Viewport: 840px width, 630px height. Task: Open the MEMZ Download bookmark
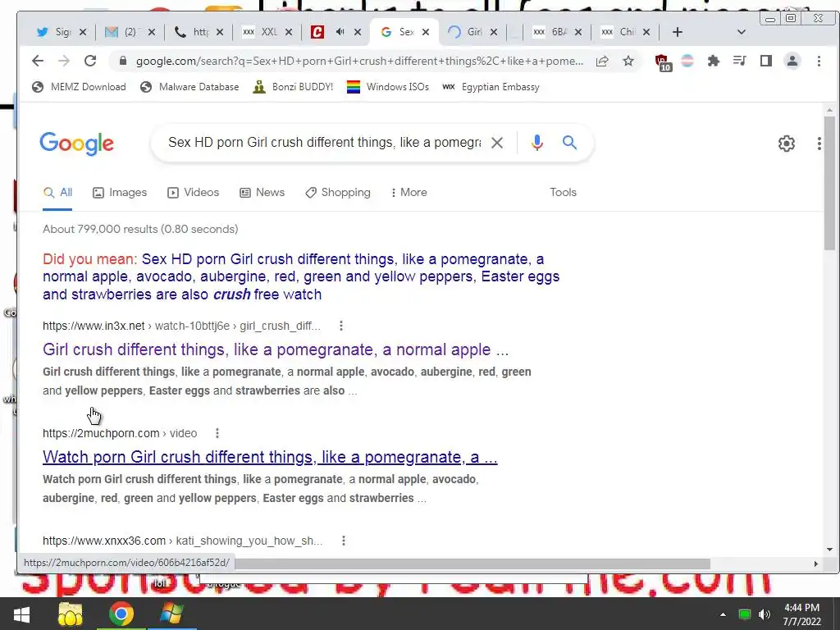coord(79,87)
